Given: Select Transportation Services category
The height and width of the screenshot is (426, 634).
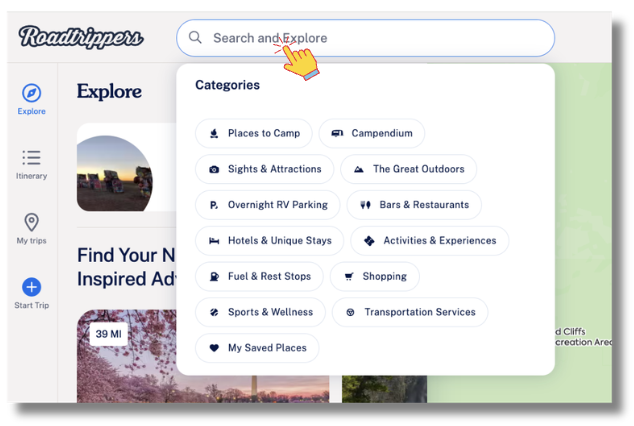Looking at the screenshot, I should [410, 312].
